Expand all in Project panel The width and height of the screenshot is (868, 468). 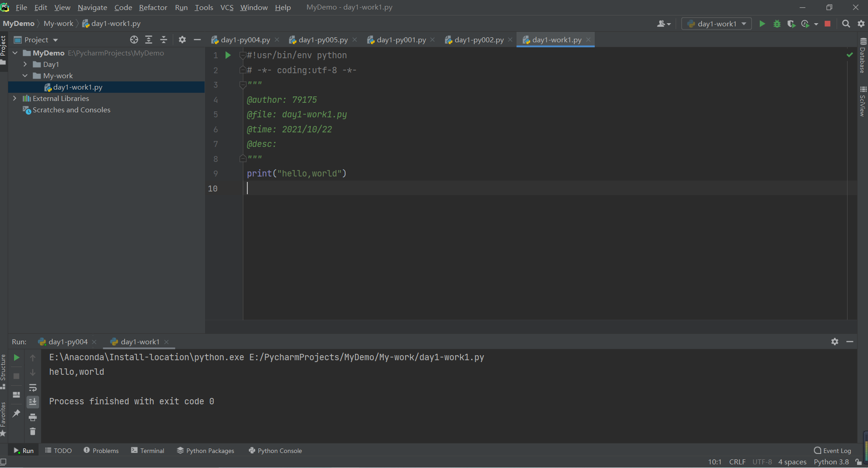click(x=149, y=40)
